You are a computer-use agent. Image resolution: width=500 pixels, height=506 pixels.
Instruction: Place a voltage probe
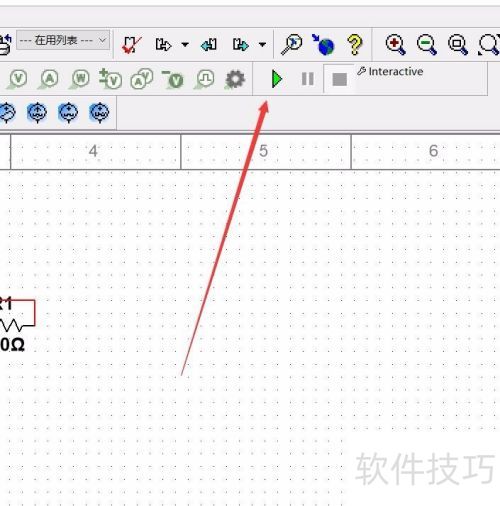click(17, 79)
